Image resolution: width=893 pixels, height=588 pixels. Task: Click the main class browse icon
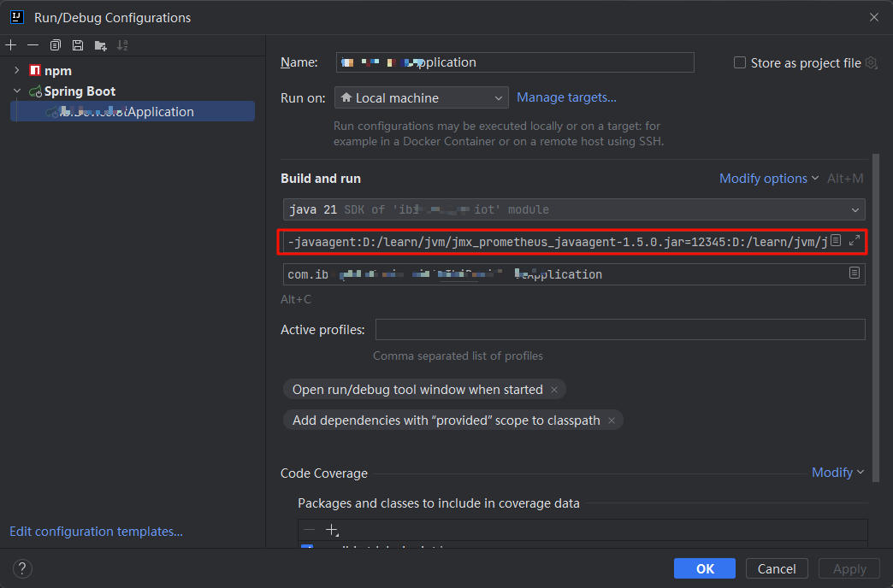[x=854, y=273]
